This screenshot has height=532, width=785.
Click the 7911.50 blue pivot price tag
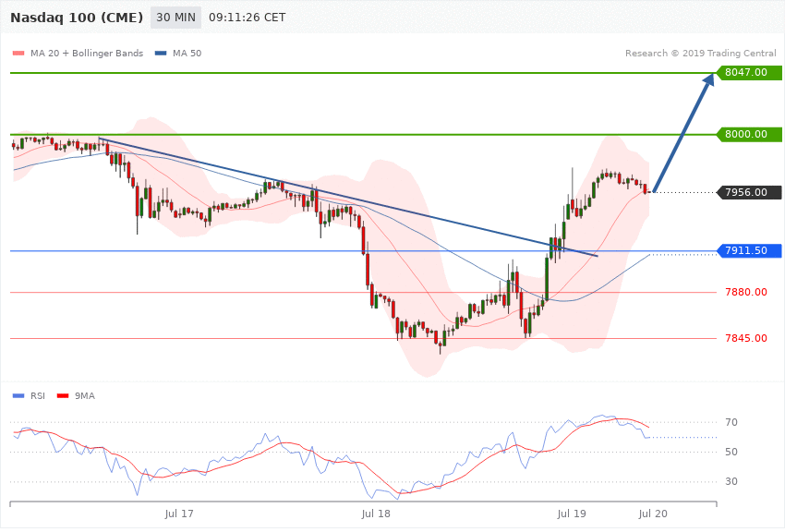click(749, 250)
